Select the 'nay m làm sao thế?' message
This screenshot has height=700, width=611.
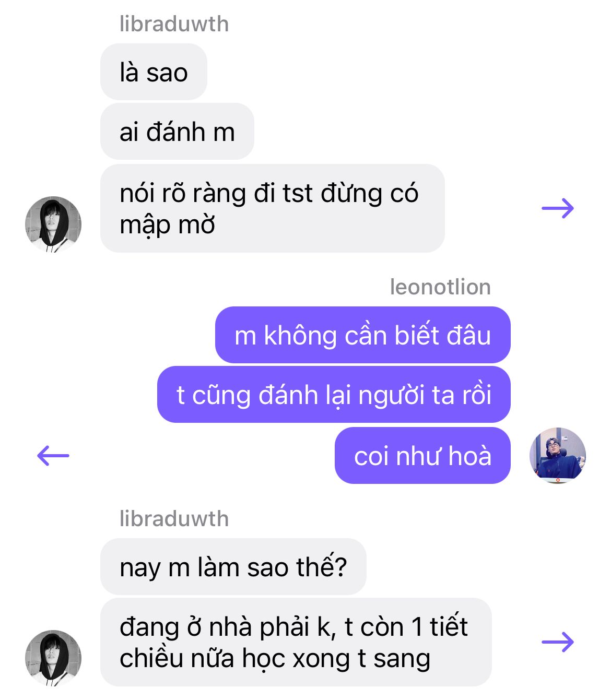(233, 567)
